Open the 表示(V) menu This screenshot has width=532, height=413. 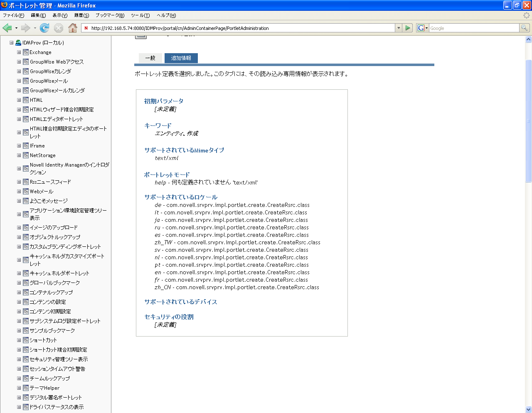(x=60, y=15)
